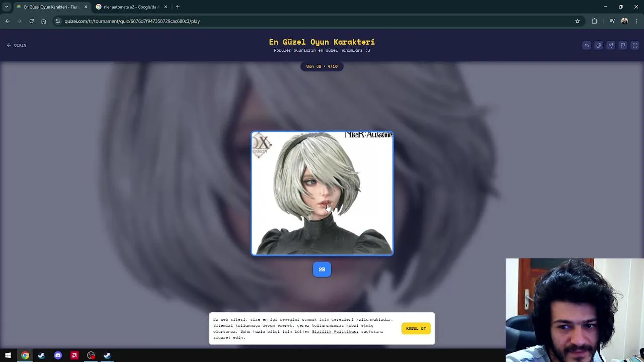
Task: Close the nier automata a2 tab
Action: point(166,7)
